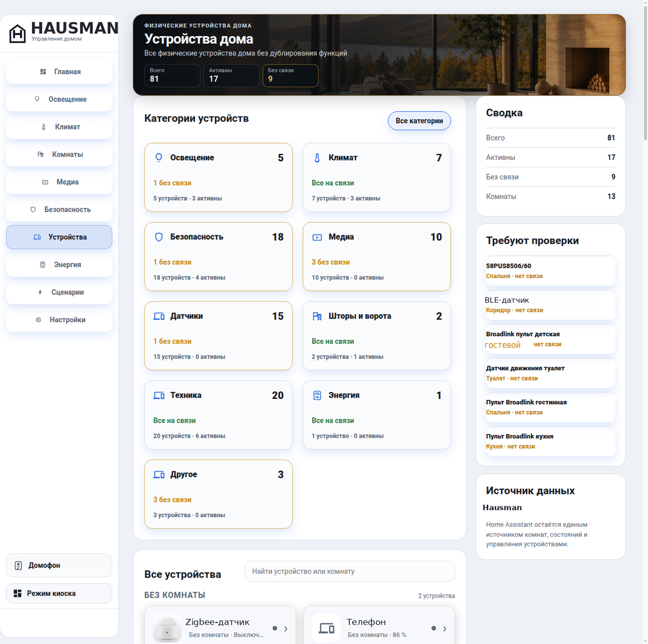The height and width of the screenshot is (644, 648).
Task: Click the Найти устройство или комнату search field
Action: coord(350,571)
